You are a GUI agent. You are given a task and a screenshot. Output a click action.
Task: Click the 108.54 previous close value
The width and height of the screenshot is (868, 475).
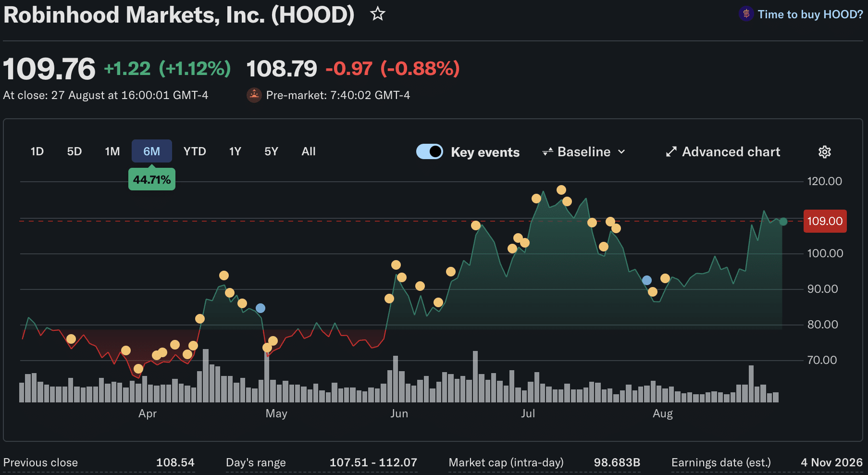point(175,462)
